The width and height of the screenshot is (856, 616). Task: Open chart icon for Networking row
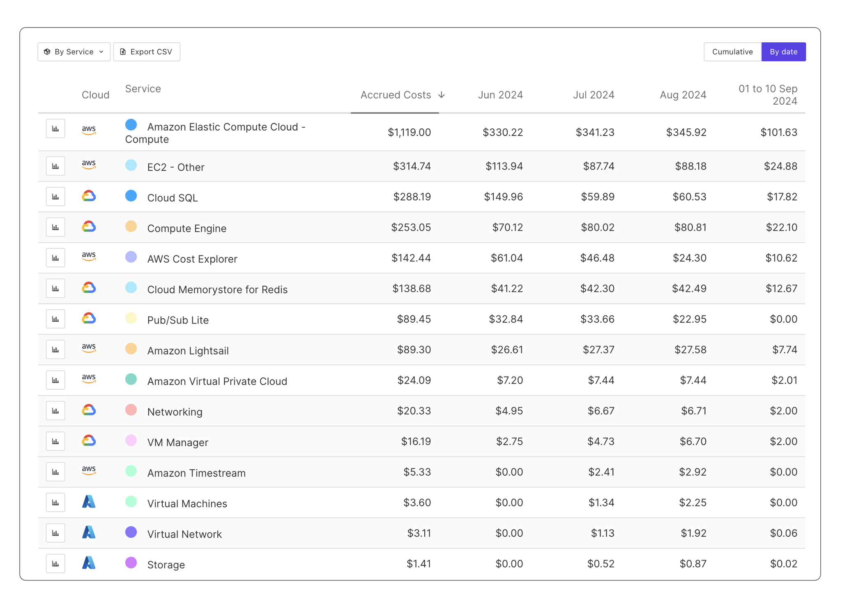point(55,411)
